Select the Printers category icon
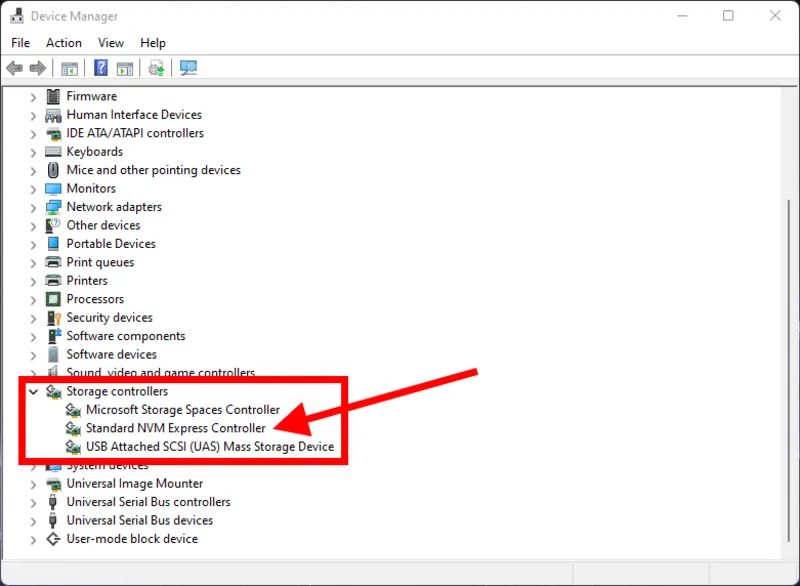This screenshot has height=586, width=800. coord(53,281)
